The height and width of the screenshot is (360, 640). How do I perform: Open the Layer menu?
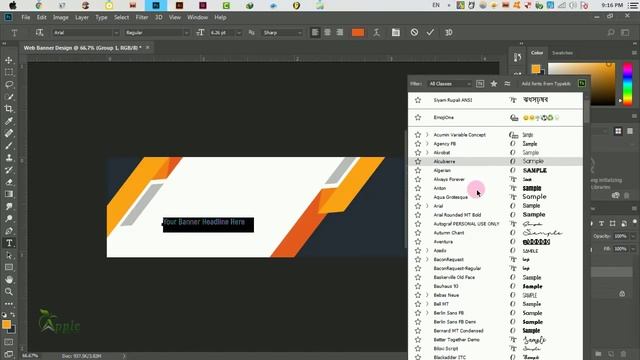pyautogui.click(x=82, y=18)
